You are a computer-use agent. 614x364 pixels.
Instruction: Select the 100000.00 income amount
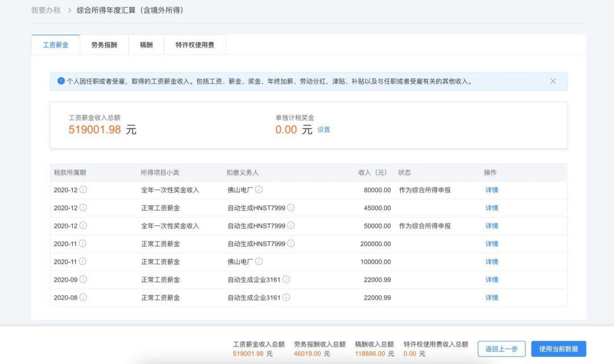pyautogui.click(x=376, y=262)
